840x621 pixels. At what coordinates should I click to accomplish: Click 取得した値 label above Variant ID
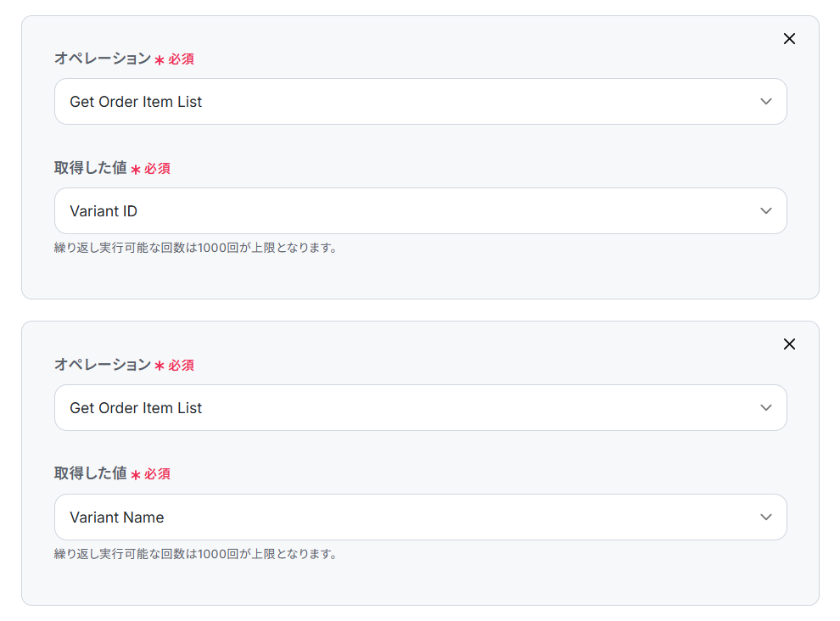click(x=91, y=168)
